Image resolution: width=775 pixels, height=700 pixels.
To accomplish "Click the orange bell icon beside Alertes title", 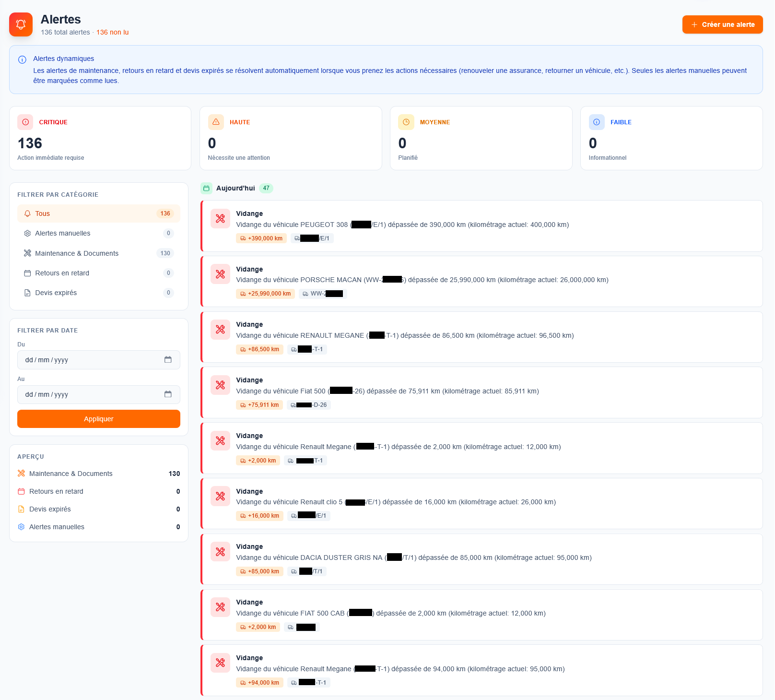I will (21, 24).
